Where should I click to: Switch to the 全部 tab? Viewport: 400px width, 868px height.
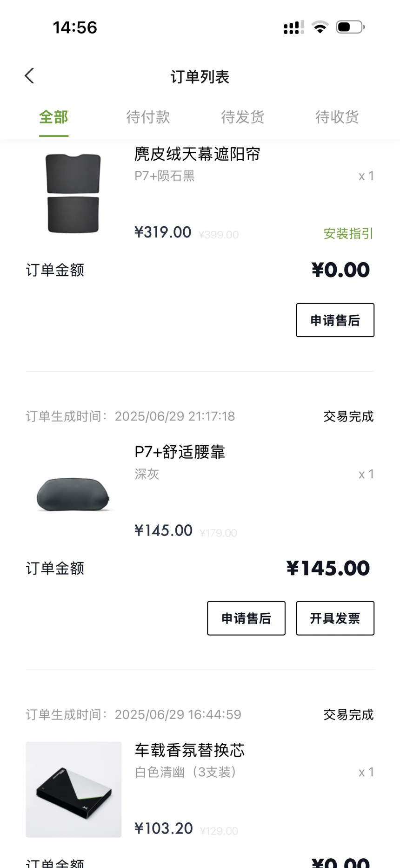53,117
